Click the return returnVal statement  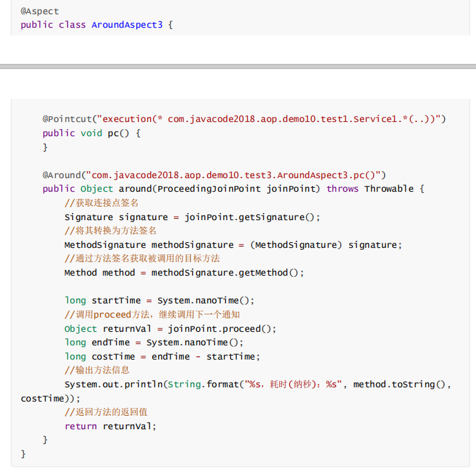110,426
